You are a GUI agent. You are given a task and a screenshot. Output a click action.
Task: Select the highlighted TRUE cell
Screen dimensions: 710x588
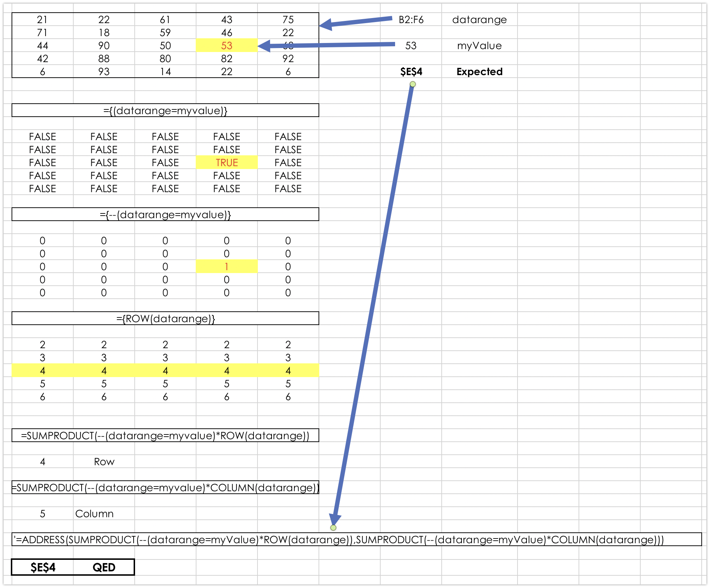point(226,163)
